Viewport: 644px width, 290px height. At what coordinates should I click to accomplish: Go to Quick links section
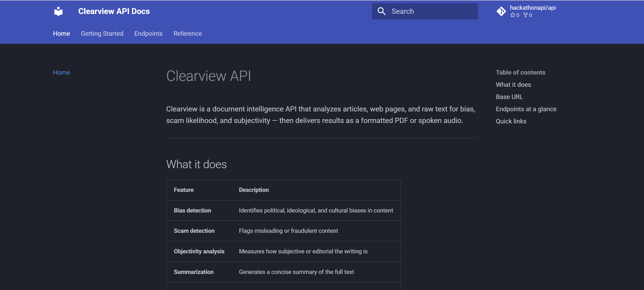(x=511, y=121)
